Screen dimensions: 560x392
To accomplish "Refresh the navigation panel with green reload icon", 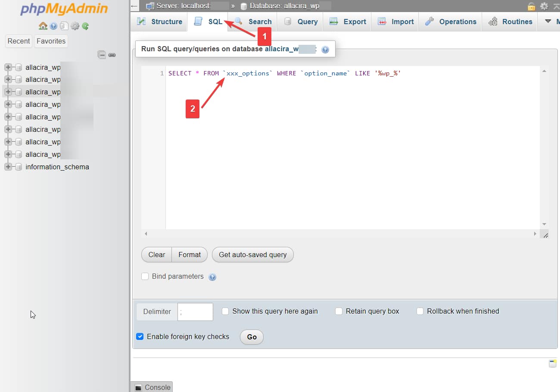I will [x=84, y=26].
